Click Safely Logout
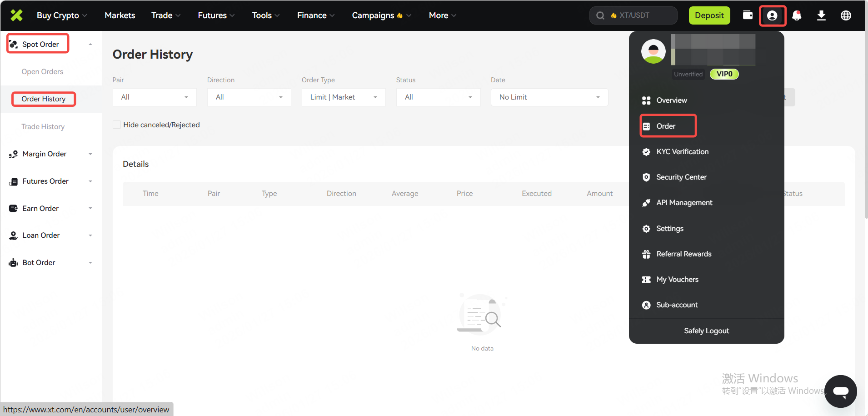 click(706, 331)
